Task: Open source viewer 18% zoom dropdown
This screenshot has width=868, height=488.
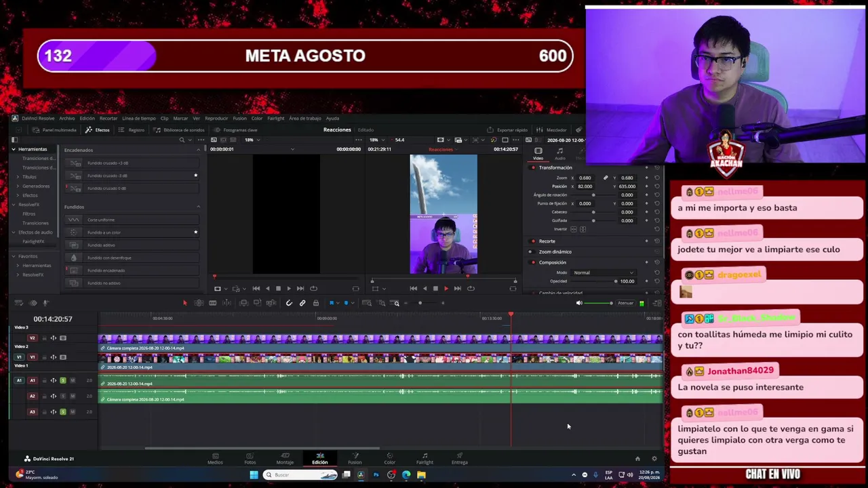Action: click(x=252, y=140)
